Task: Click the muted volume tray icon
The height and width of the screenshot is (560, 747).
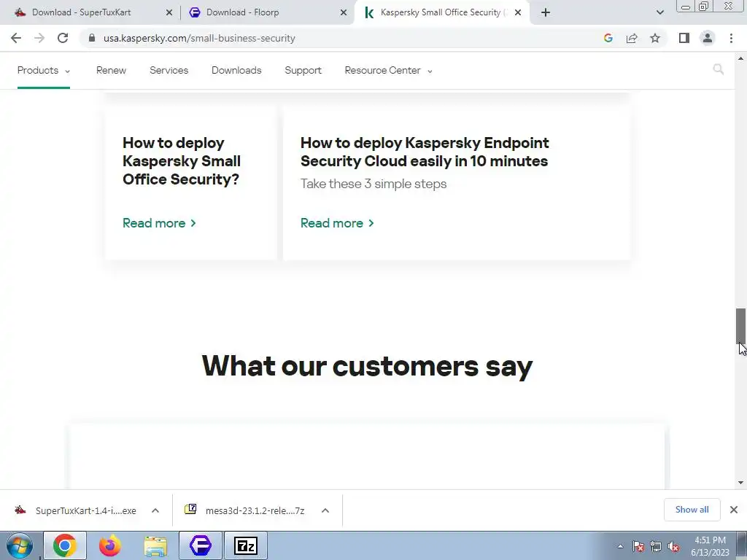Action: click(x=673, y=546)
